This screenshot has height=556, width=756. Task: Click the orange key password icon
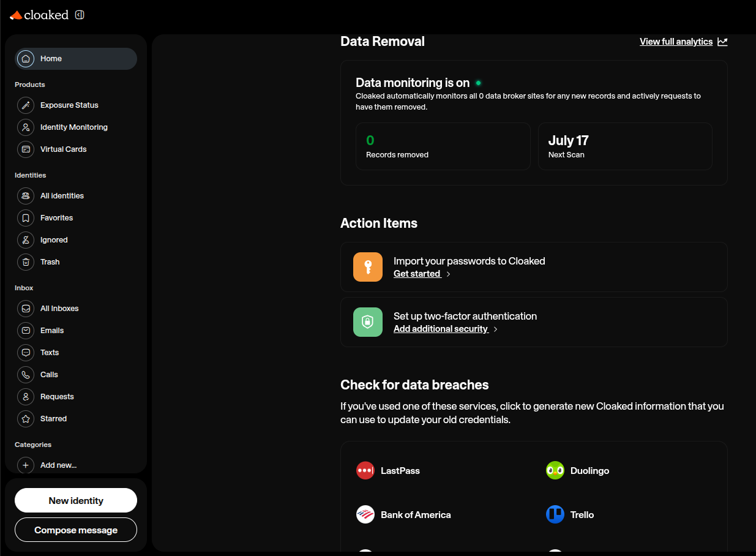tap(368, 267)
